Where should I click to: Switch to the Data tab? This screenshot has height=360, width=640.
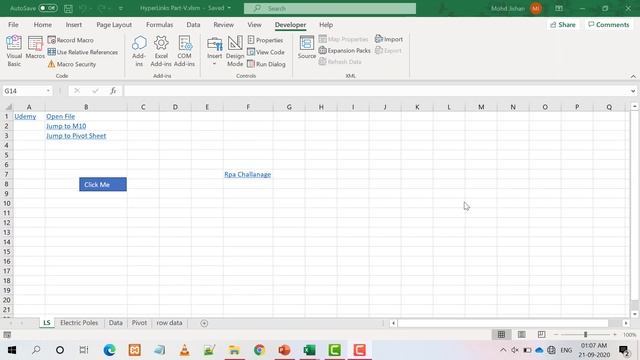point(193,25)
